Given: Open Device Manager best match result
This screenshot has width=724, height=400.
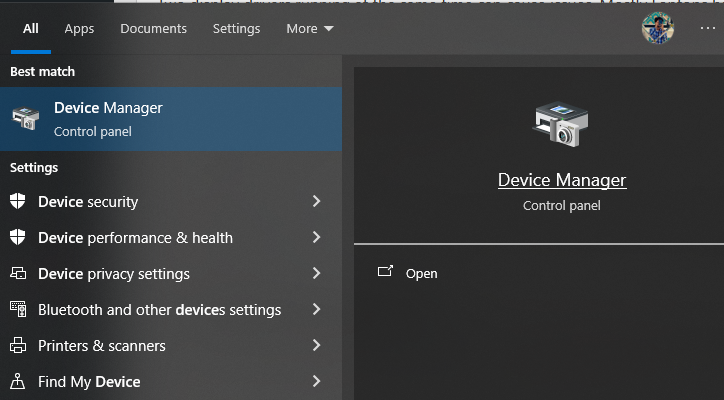Looking at the screenshot, I should pyautogui.click(x=171, y=119).
